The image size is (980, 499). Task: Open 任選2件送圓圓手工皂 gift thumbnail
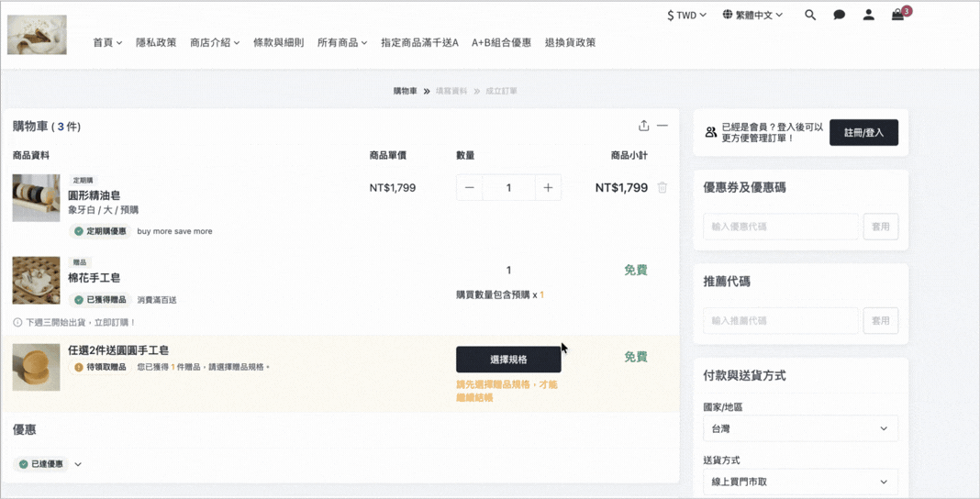37,367
